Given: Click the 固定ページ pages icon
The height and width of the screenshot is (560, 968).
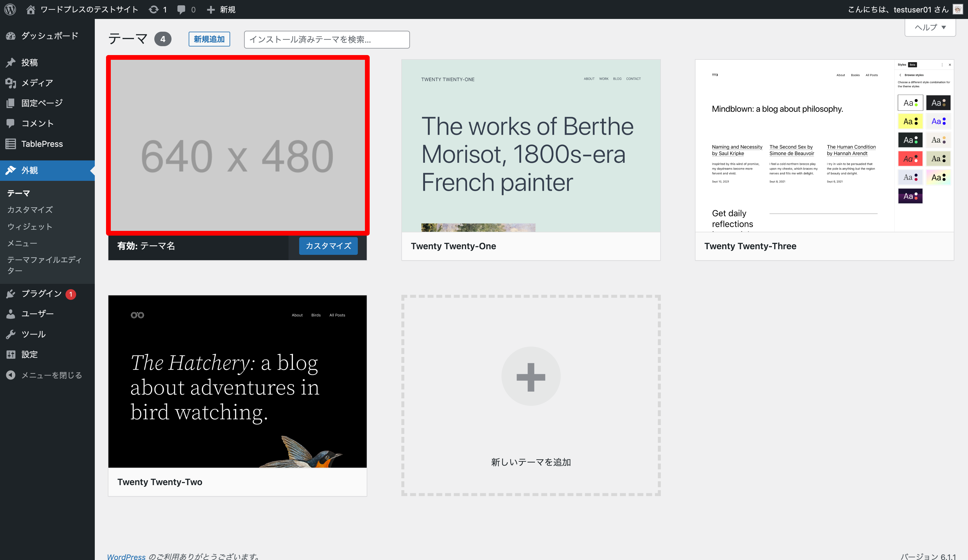Looking at the screenshot, I should tap(11, 103).
